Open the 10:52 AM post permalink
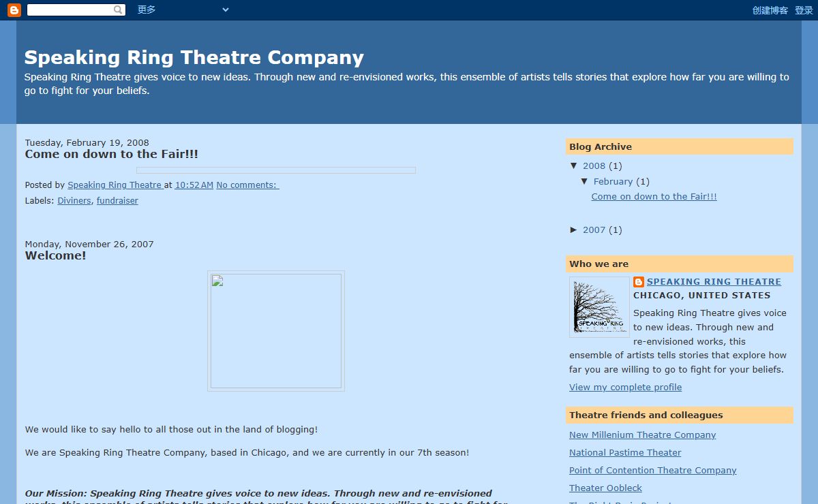818x504 pixels. click(x=194, y=185)
